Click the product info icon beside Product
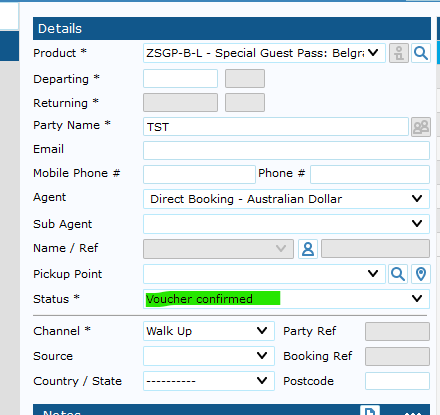 [x=399, y=53]
